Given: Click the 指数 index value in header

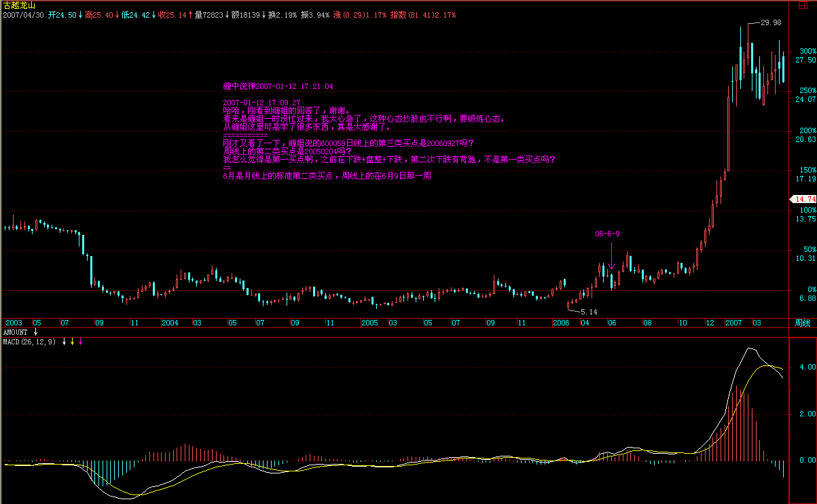Looking at the screenshot, I should click(423, 14).
